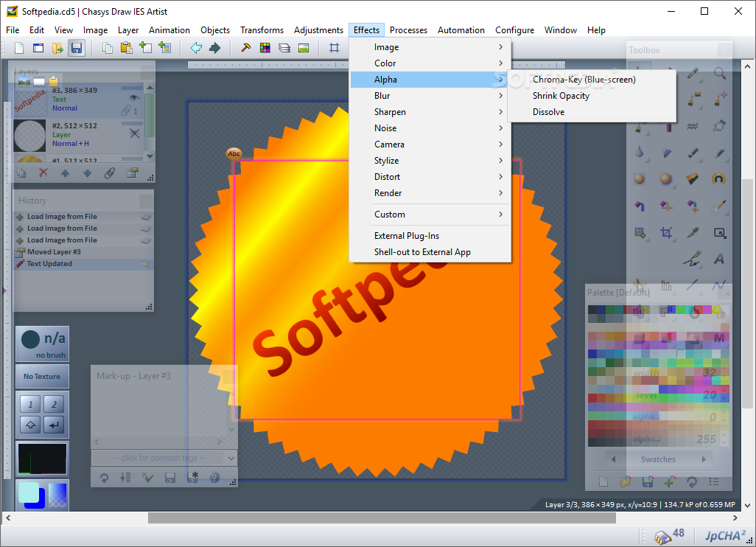756x547 pixels.
Task: Click the paperclip attach icon below layer list
Action: 110,173
